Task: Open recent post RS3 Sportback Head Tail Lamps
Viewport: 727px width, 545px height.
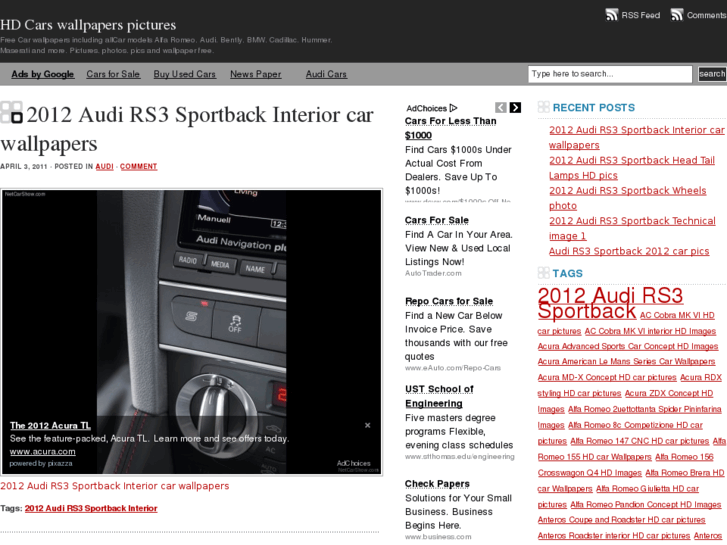Action: [x=632, y=167]
